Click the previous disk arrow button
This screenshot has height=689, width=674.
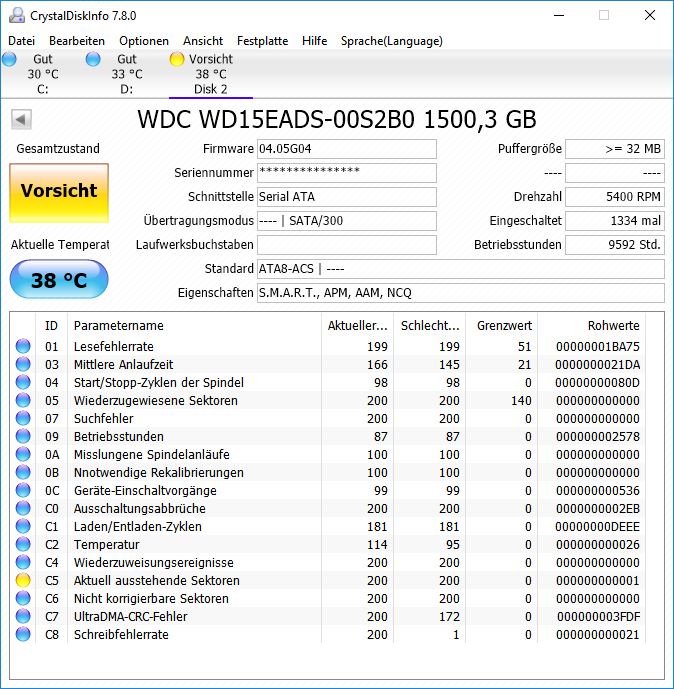click(x=21, y=119)
